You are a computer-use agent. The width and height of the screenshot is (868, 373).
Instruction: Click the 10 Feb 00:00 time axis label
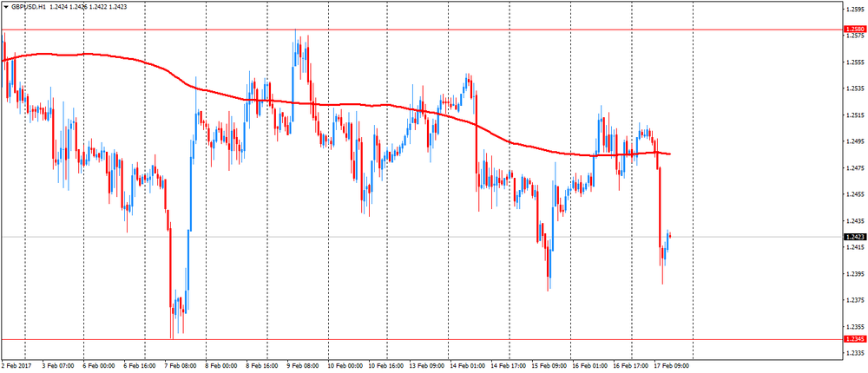click(x=345, y=365)
